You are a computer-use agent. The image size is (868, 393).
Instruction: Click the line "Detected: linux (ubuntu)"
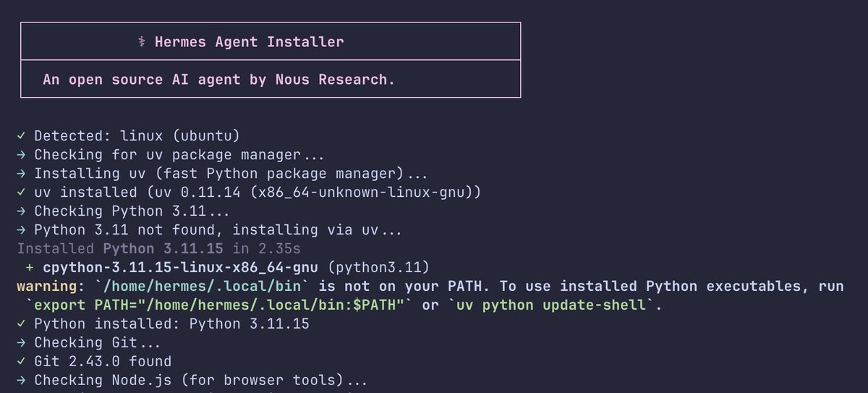coord(137,136)
